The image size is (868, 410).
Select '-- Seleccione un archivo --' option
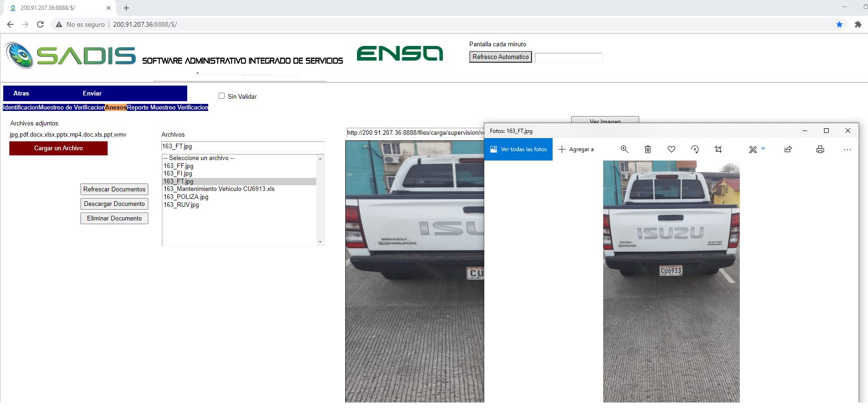click(x=239, y=158)
